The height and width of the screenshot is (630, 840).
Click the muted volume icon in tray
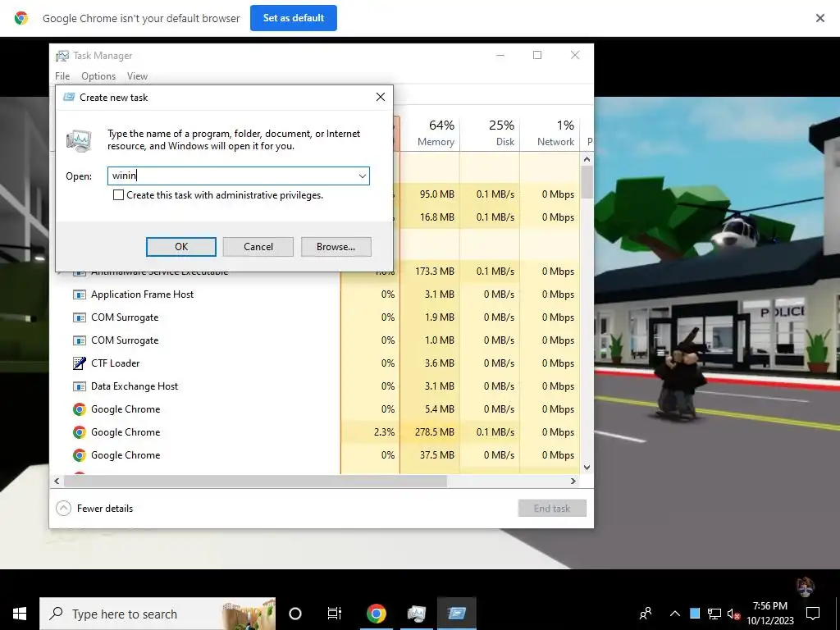point(733,614)
